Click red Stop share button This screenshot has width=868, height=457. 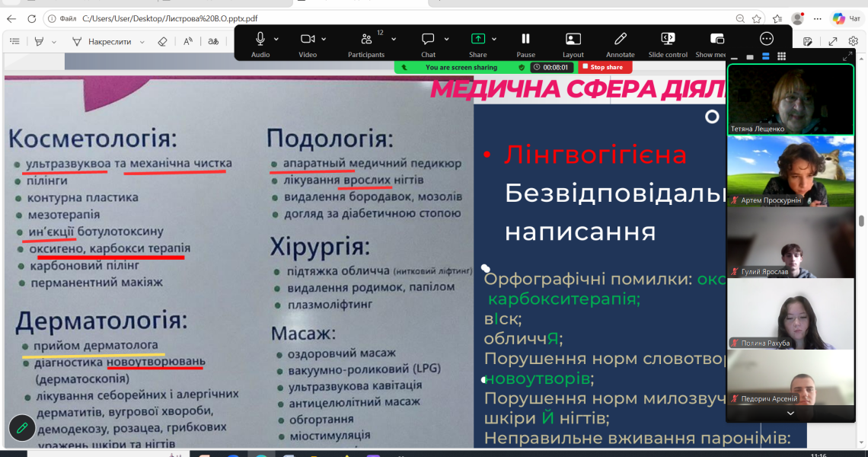605,67
